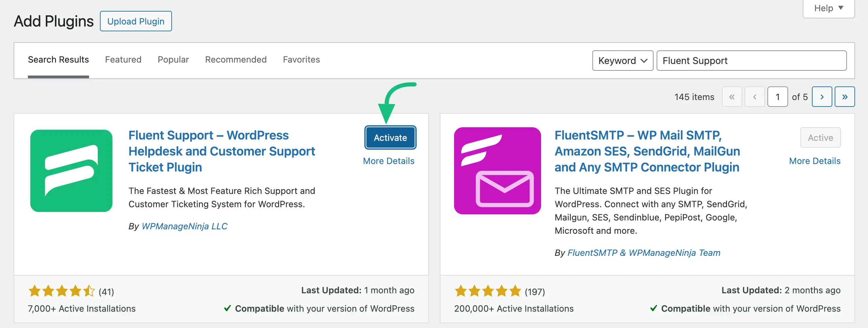Switch to the Popular tab

(173, 60)
